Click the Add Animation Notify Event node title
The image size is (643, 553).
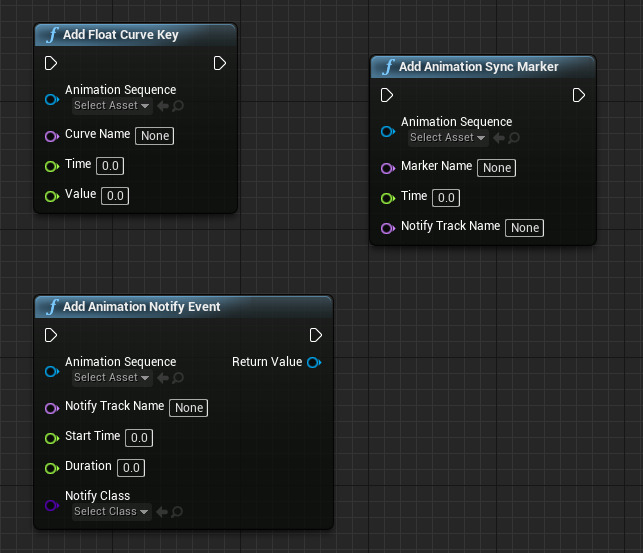click(142, 307)
